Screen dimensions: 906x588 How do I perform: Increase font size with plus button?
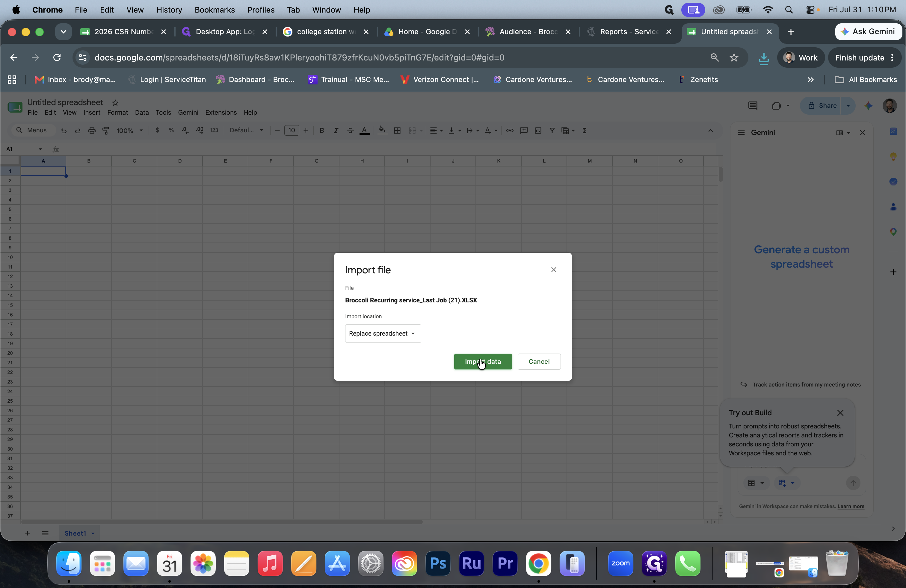pyautogui.click(x=306, y=131)
